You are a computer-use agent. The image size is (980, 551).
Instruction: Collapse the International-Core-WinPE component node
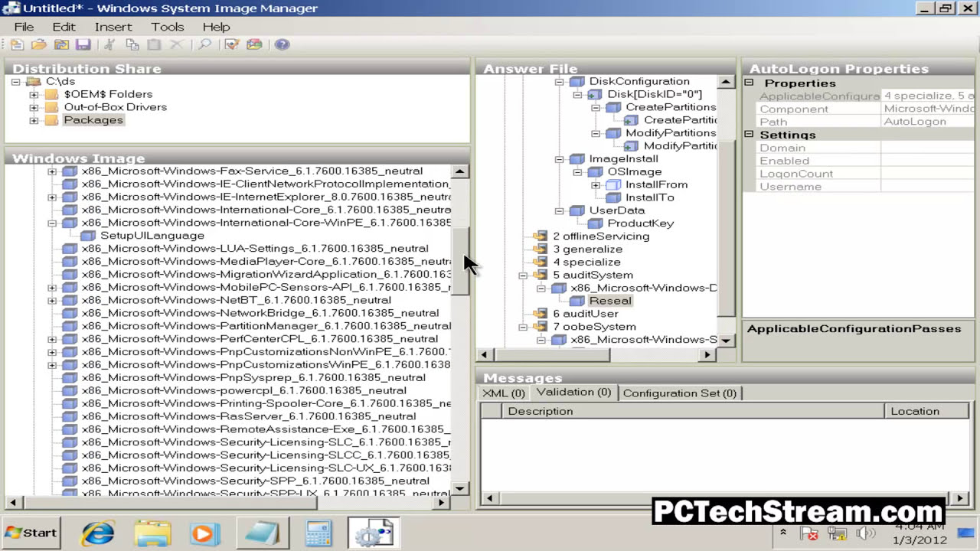pos(52,223)
